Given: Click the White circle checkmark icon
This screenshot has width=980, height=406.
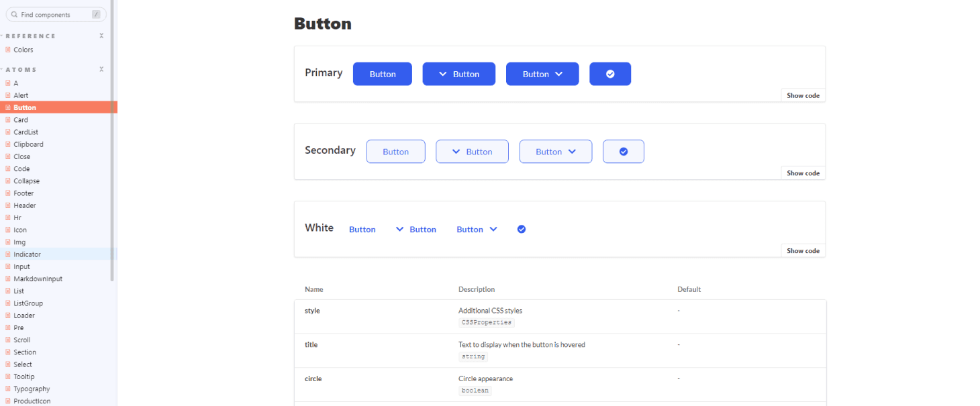Looking at the screenshot, I should 522,230.
